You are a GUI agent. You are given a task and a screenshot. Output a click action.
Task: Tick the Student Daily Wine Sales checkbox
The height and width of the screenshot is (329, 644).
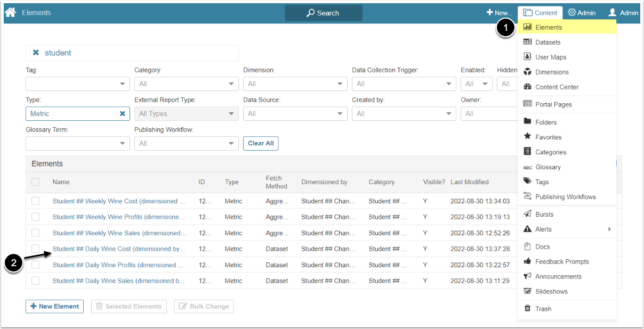[x=35, y=281]
